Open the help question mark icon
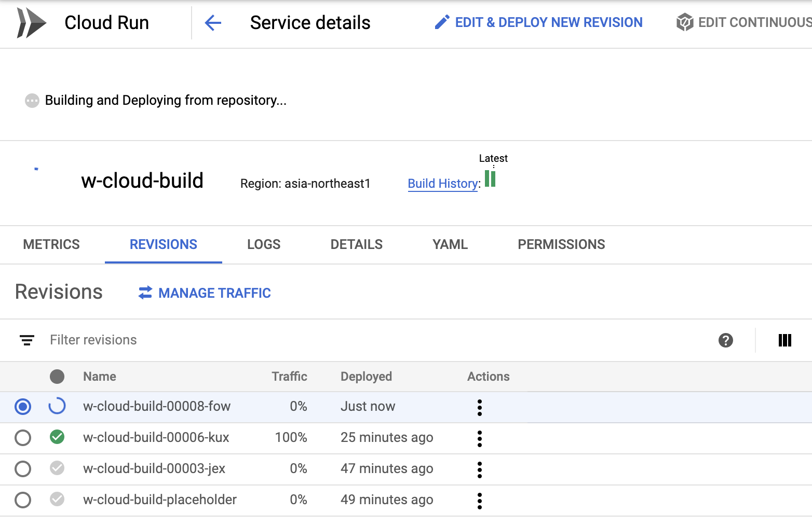The width and height of the screenshot is (812, 527). tap(726, 340)
